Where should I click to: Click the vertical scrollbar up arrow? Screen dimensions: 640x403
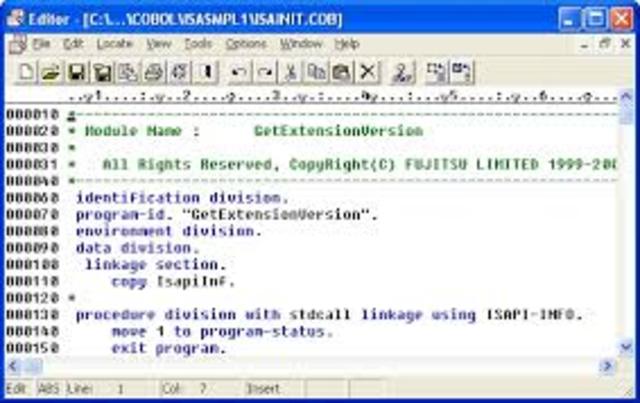pyautogui.click(x=626, y=96)
